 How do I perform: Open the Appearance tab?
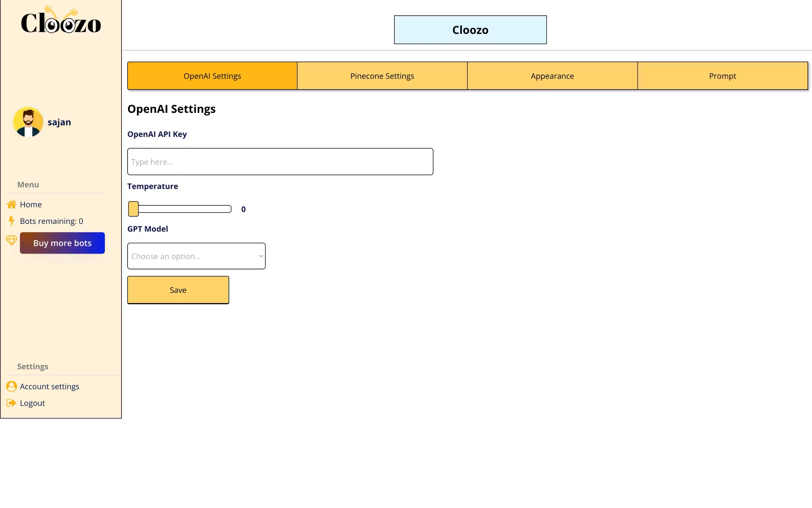click(552, 76)
